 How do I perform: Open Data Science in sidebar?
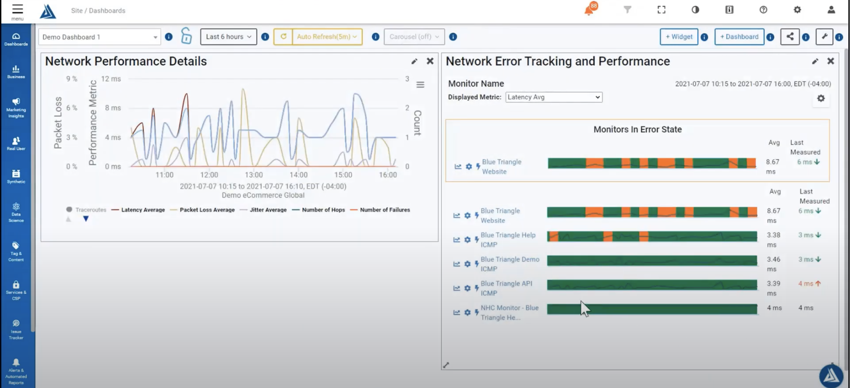point(16,213)
